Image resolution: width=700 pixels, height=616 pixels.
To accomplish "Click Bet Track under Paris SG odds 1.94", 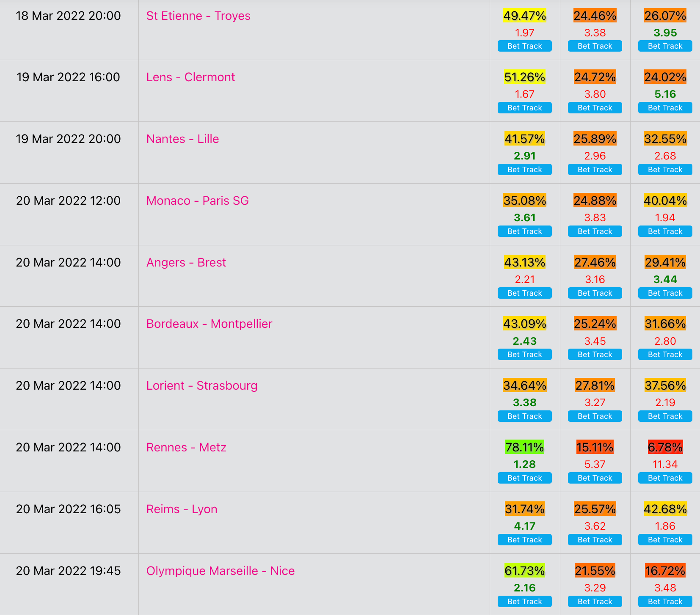I will point(665,231).
